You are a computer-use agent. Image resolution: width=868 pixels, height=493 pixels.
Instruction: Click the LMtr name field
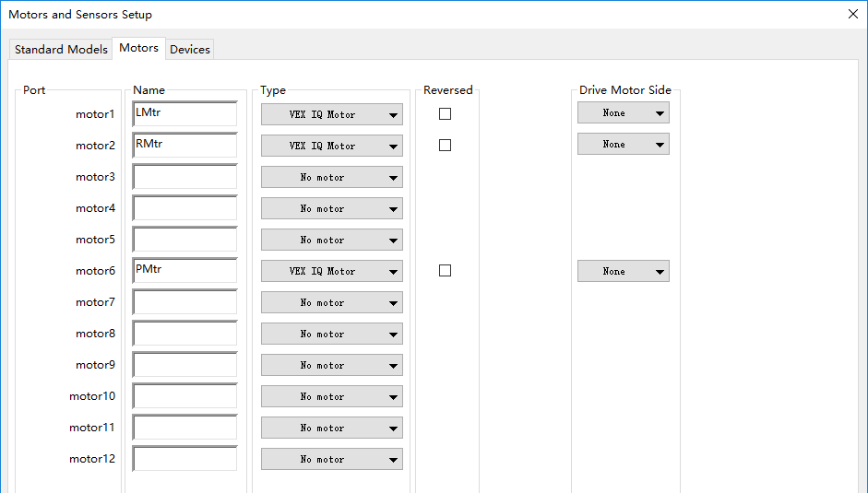[184, 114]
